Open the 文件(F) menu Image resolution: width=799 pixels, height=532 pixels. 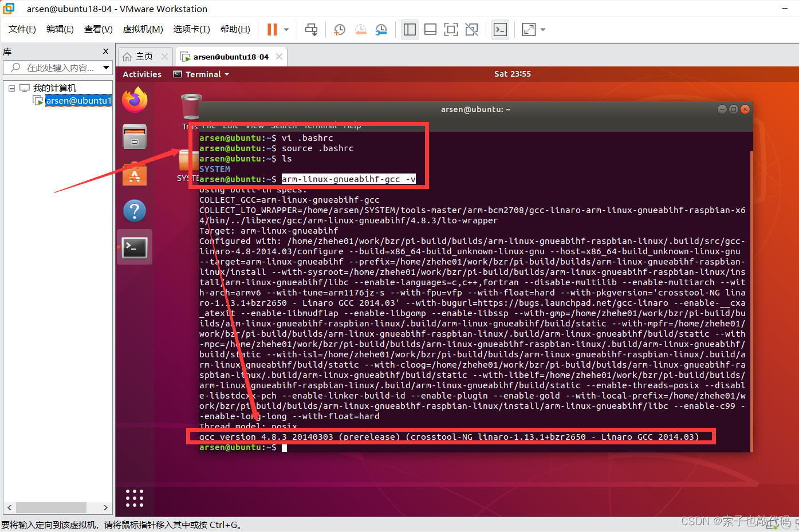coord(22,29)
